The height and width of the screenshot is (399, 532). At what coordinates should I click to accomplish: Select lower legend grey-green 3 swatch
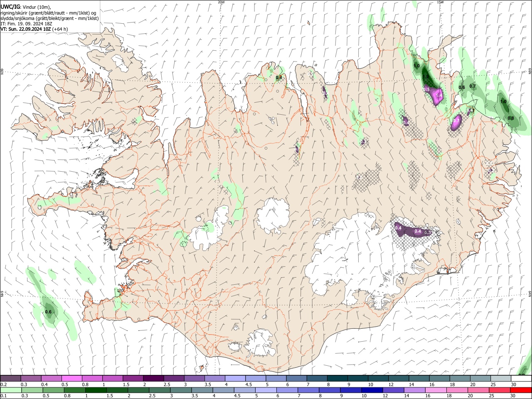point(181,390)
